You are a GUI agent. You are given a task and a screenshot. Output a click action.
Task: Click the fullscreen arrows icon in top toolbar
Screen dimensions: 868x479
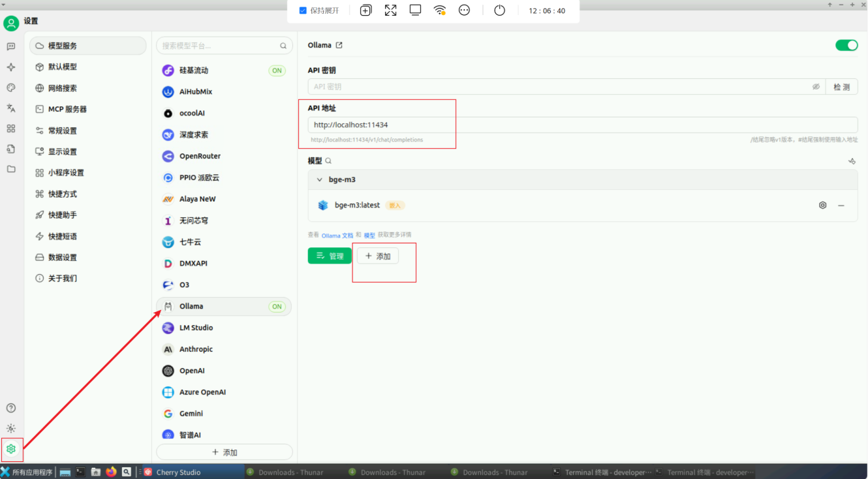390,10
